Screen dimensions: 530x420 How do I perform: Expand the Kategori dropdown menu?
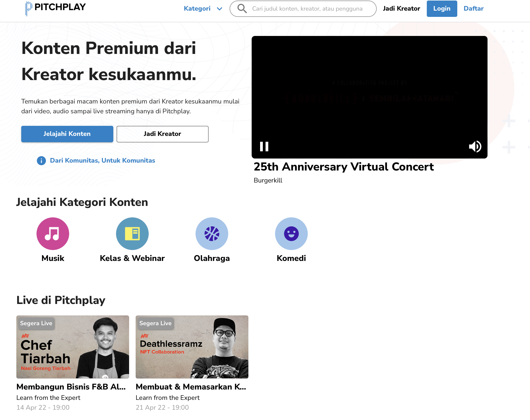click(x=203, y=8)
